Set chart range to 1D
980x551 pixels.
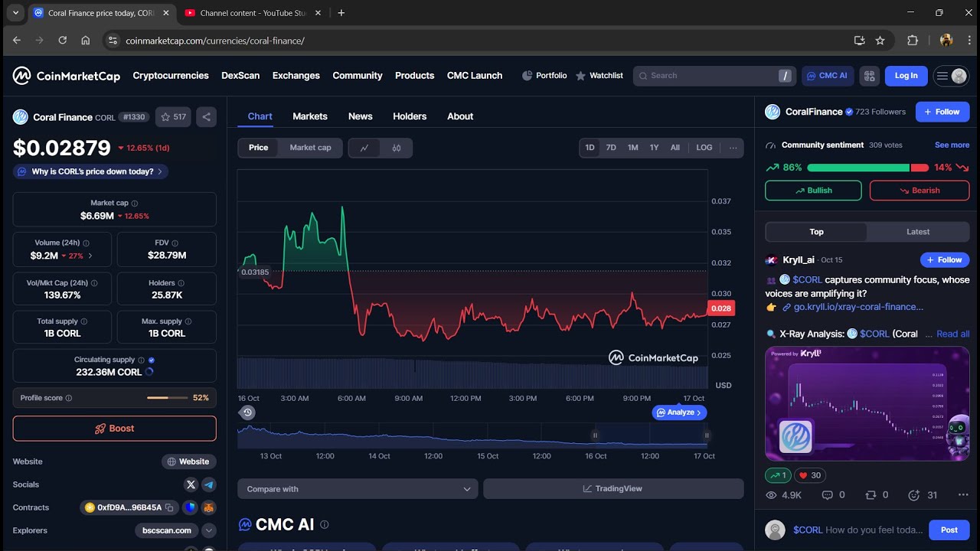(x=590, y=148)
